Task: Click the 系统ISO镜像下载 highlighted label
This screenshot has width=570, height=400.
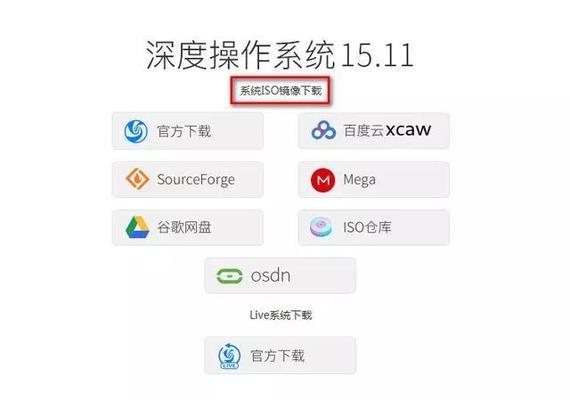Action: [281, 91]
